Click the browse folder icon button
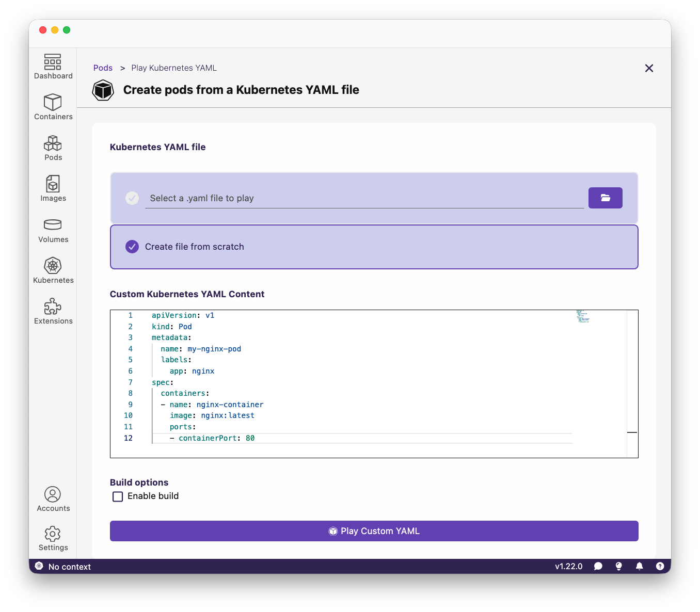 [605, 198]
